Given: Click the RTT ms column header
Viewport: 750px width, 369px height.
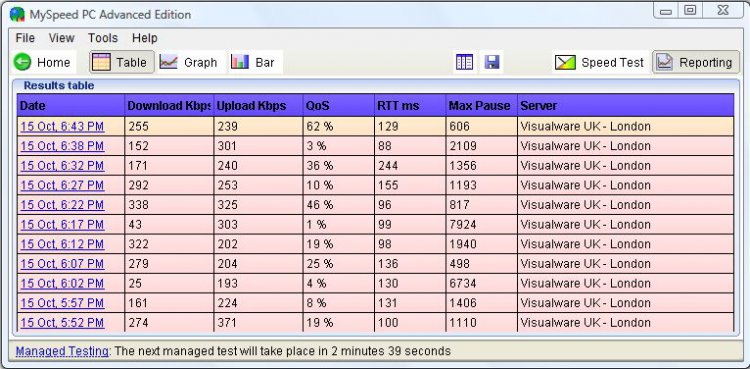Looking at the screenshot, I should click(410, 106).
